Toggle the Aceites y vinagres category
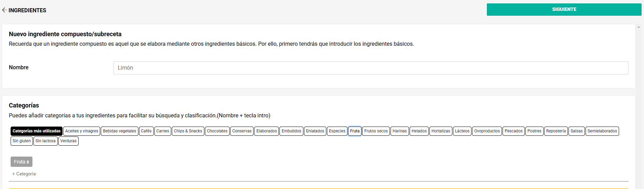Viewport: 644px width, 189px height. (x=82, y=131)
